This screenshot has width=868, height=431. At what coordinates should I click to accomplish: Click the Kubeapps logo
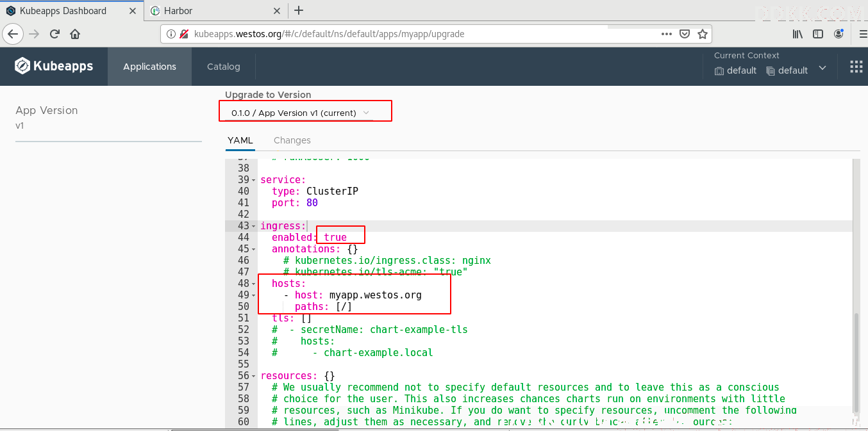click(54, 66)
